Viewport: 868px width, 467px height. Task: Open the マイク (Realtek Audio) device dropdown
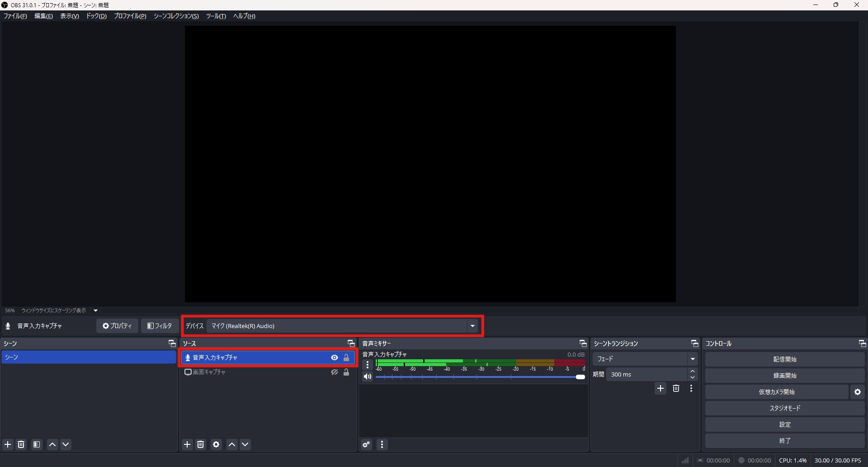pos(472,326)
